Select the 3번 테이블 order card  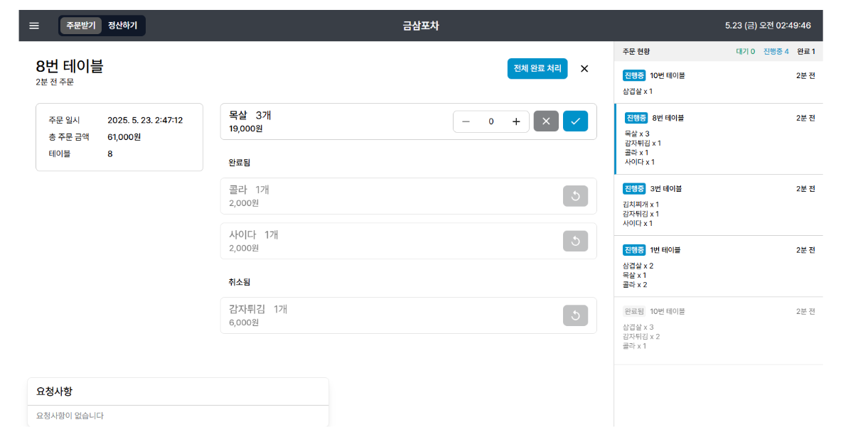click(x=718, y=205)
